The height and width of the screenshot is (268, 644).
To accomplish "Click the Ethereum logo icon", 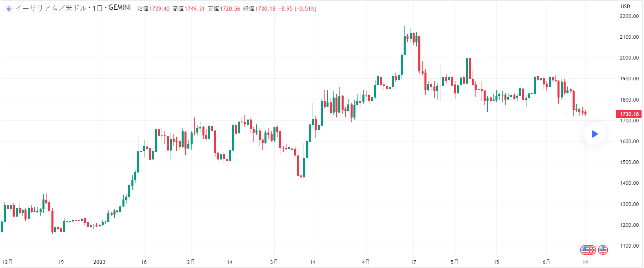I will click(9, 9).
